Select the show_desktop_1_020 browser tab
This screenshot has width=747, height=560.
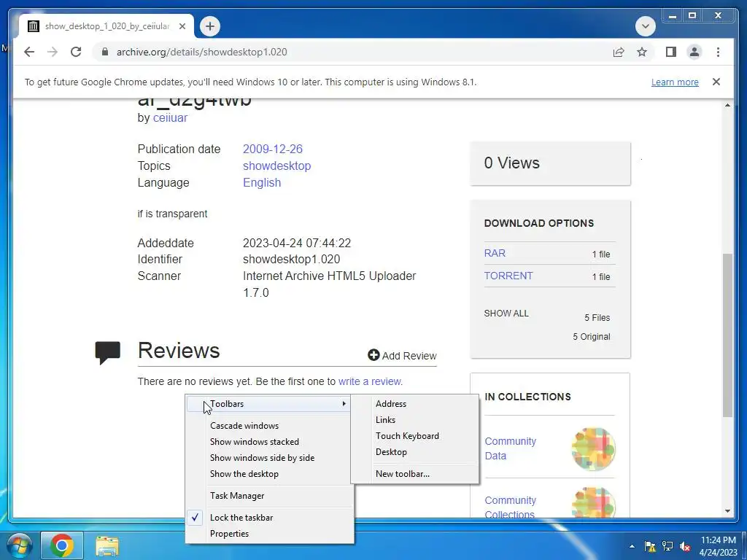(107, 26)
